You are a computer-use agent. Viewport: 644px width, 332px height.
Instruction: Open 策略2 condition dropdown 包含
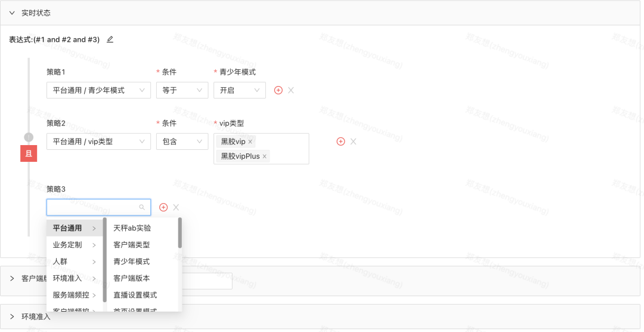point(182,142)
